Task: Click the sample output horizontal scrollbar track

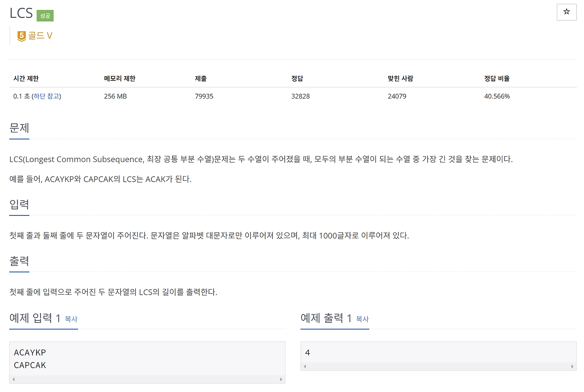Action: coord(438,366)
